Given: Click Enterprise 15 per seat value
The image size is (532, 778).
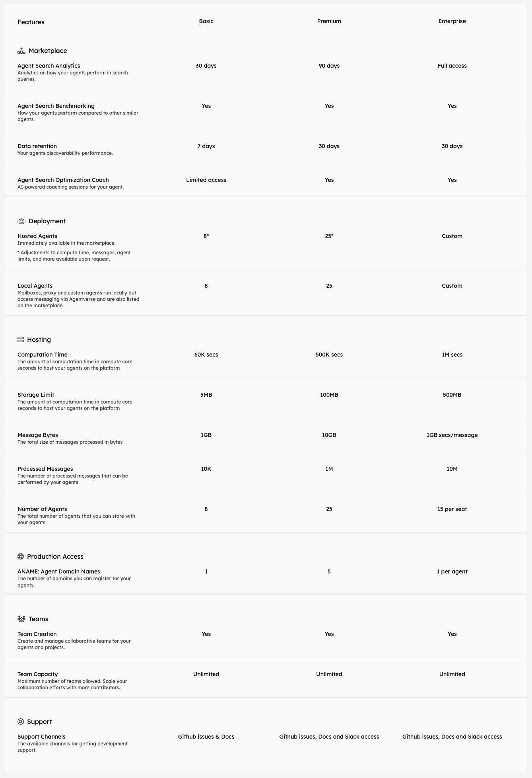Looking at the screenshot, I should 452,509.
